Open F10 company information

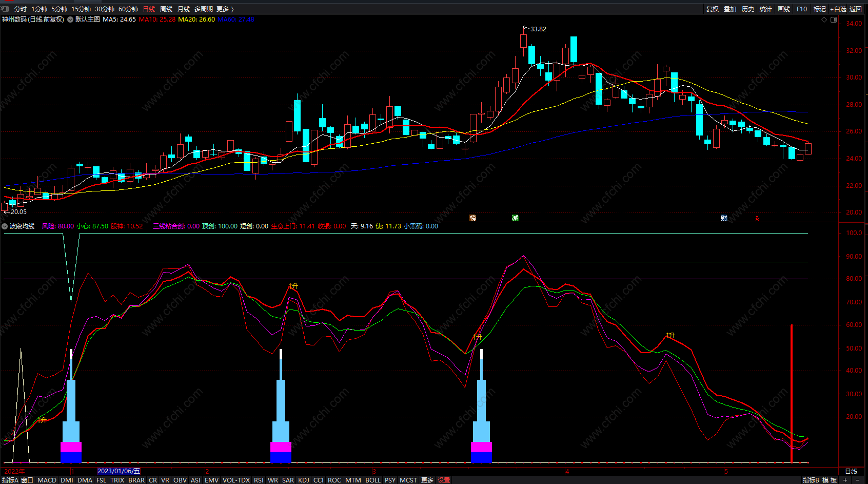pyautogui.click(x=802, y=9)
